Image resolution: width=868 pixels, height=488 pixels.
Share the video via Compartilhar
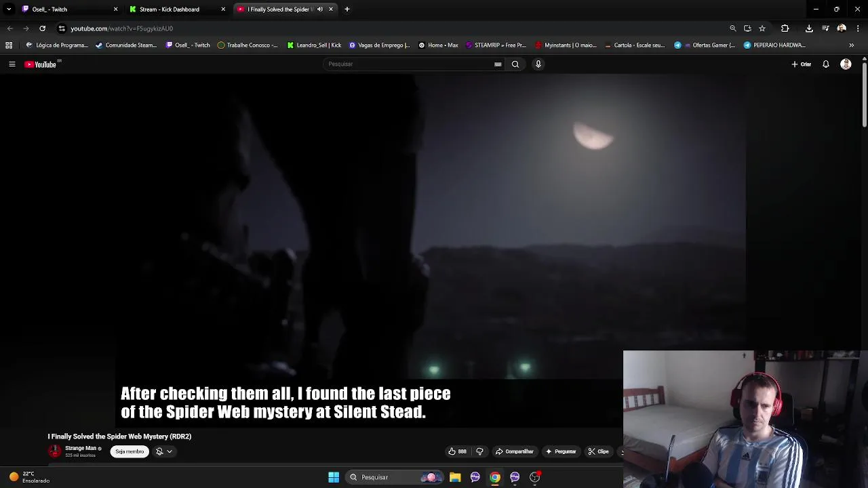pos(514,451)
